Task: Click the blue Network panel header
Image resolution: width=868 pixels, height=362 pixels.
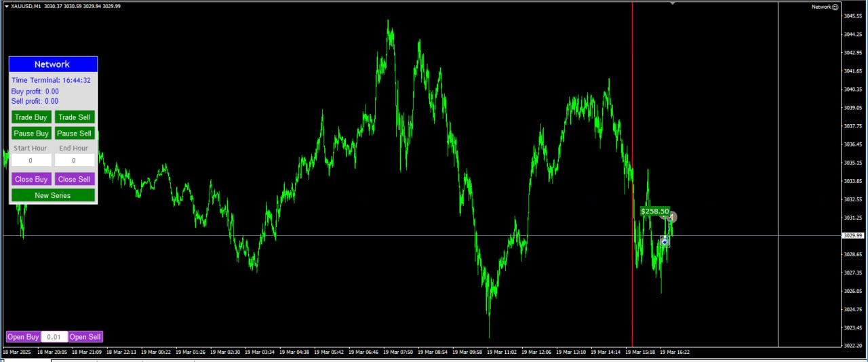Action: pos(53,64)
